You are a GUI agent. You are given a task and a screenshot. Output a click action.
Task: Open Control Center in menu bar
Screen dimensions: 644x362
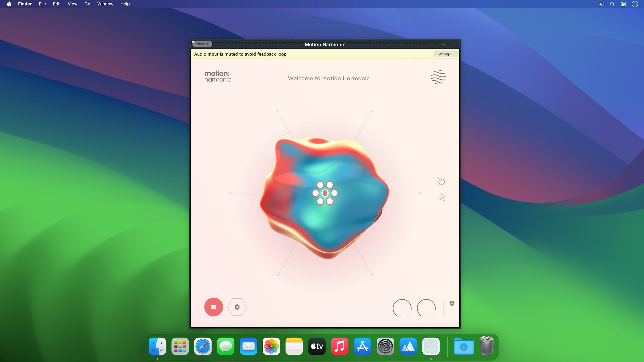click(623, 4)
